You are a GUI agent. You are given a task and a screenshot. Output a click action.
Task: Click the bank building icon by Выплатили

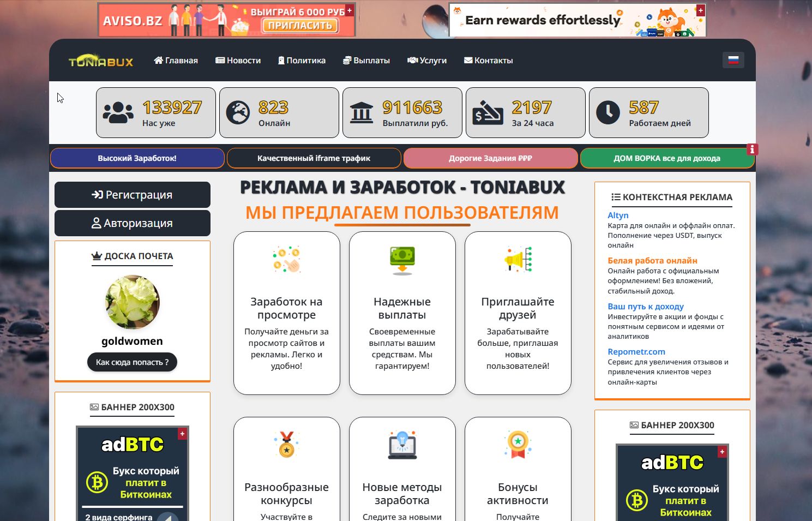click(362, 113)
